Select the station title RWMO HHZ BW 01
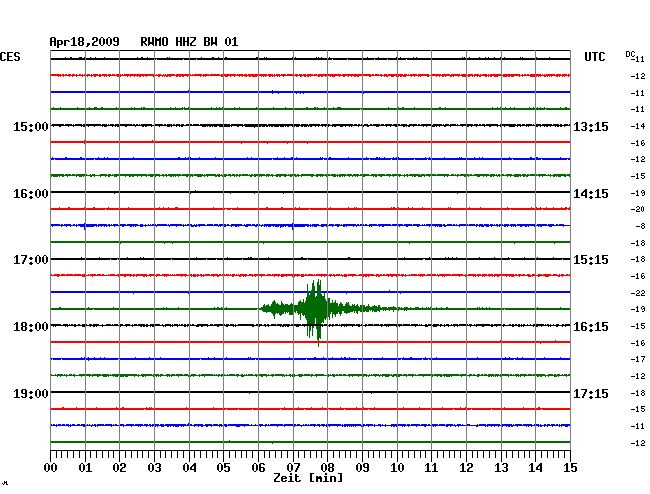Screen dimensions: 650x494 coord(189,42)
